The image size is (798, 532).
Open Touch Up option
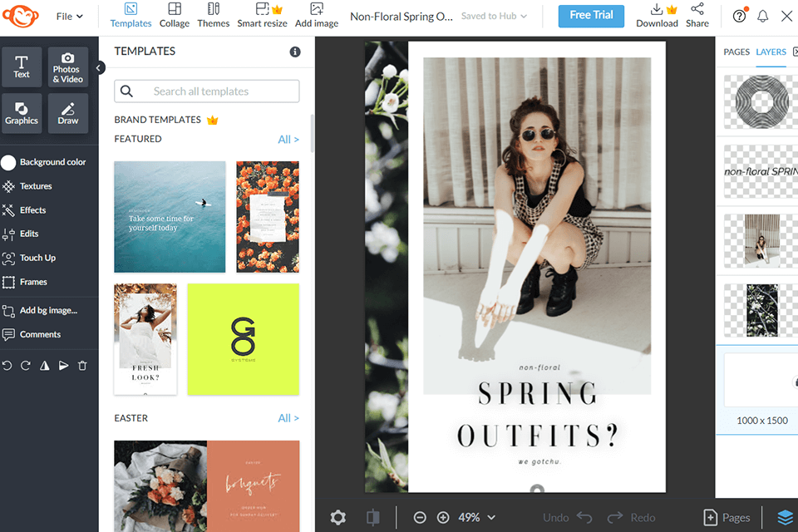click(x=29, y=259)
